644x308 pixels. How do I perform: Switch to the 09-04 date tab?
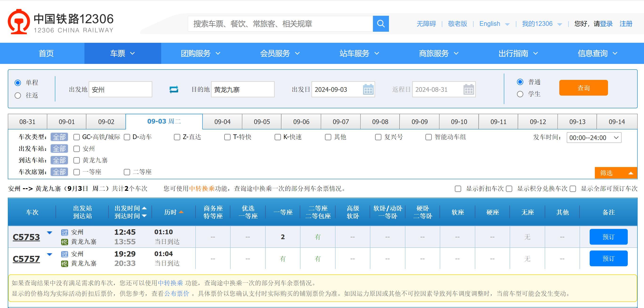click(222, 122)
